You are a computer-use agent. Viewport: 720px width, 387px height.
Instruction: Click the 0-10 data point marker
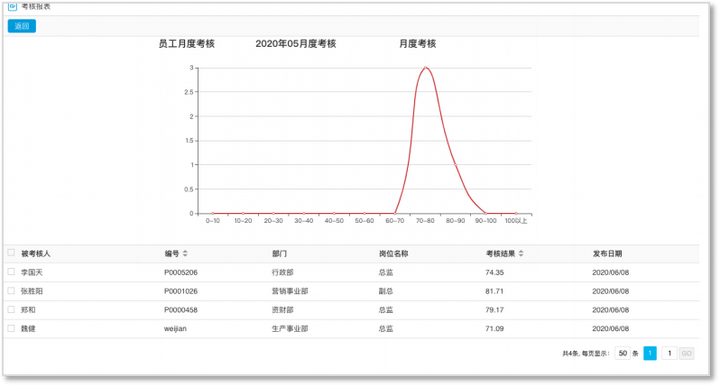(213, 213)
